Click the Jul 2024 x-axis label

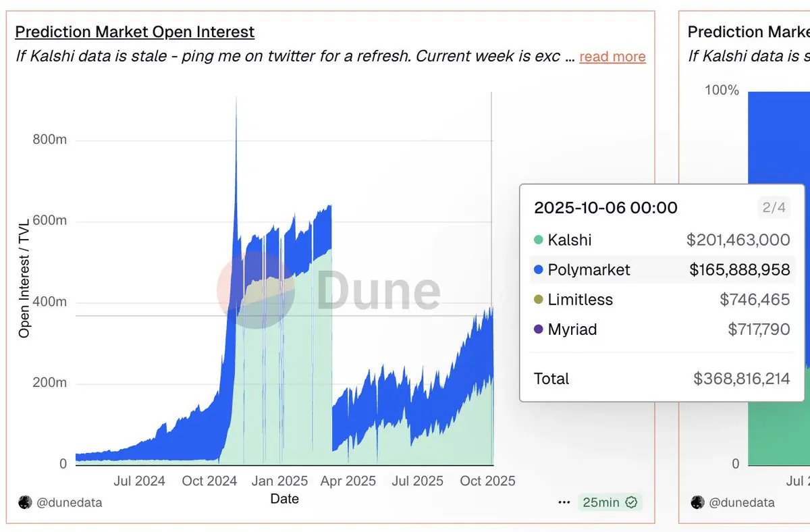click(x=139, y=481)
